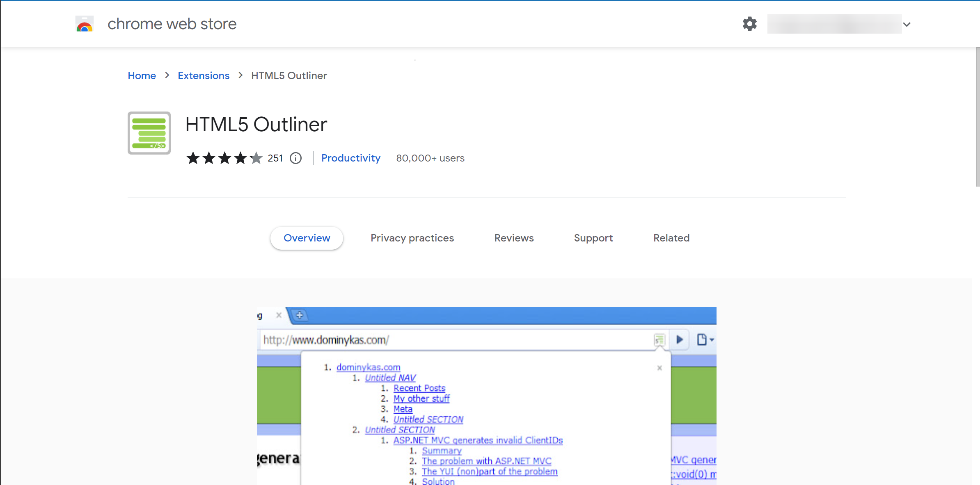Open settings via the gear icon

click(749, 24)
